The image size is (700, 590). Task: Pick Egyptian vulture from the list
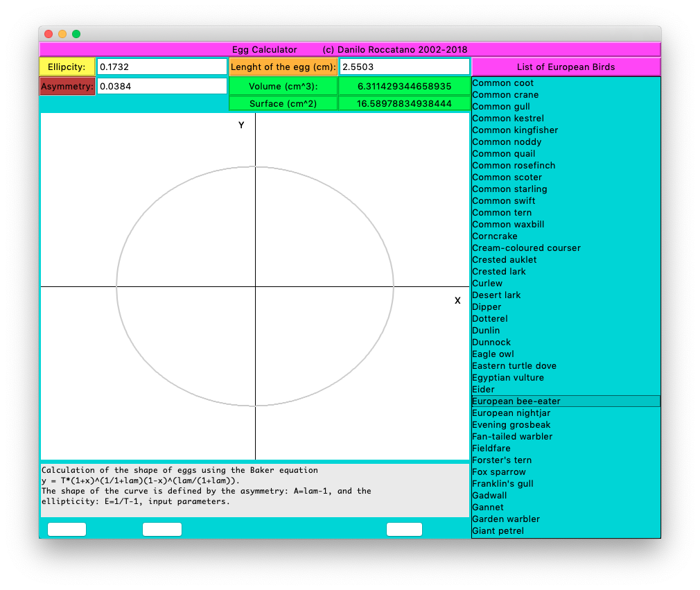click(508, 378)
